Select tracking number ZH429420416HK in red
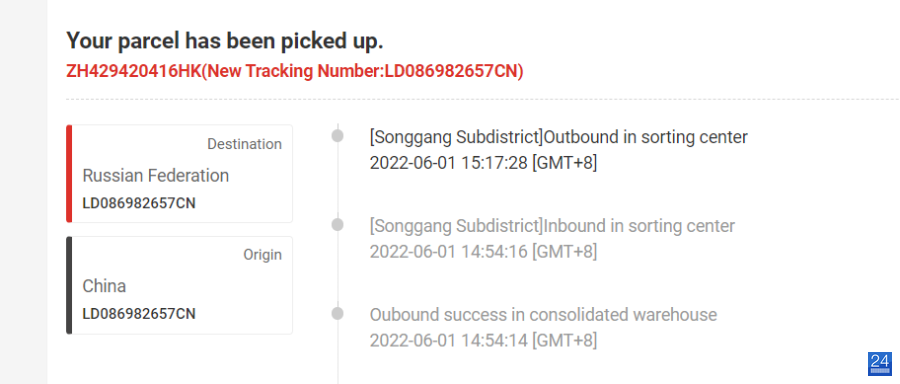 (x=134, y=72)
